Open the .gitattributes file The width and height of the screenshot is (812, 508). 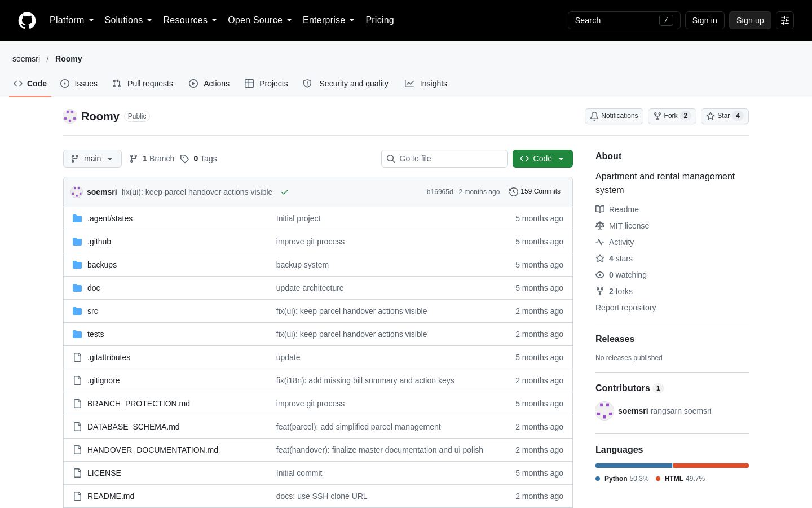(109, 357)
